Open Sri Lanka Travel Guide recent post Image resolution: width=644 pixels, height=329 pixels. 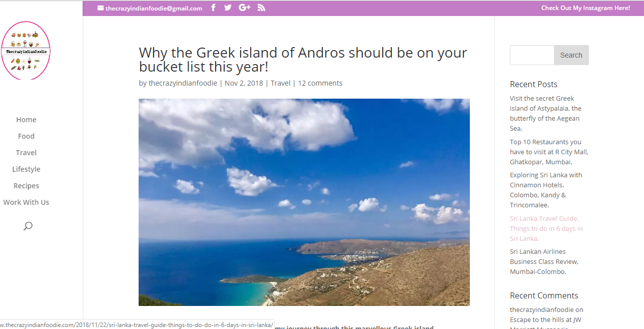click(546, 228)
